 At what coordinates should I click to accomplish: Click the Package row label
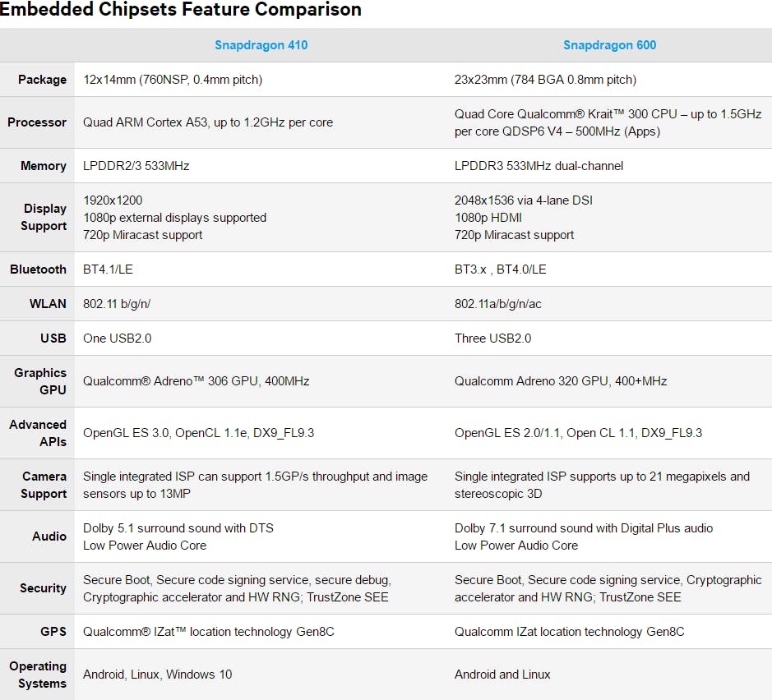click(43, 80)
